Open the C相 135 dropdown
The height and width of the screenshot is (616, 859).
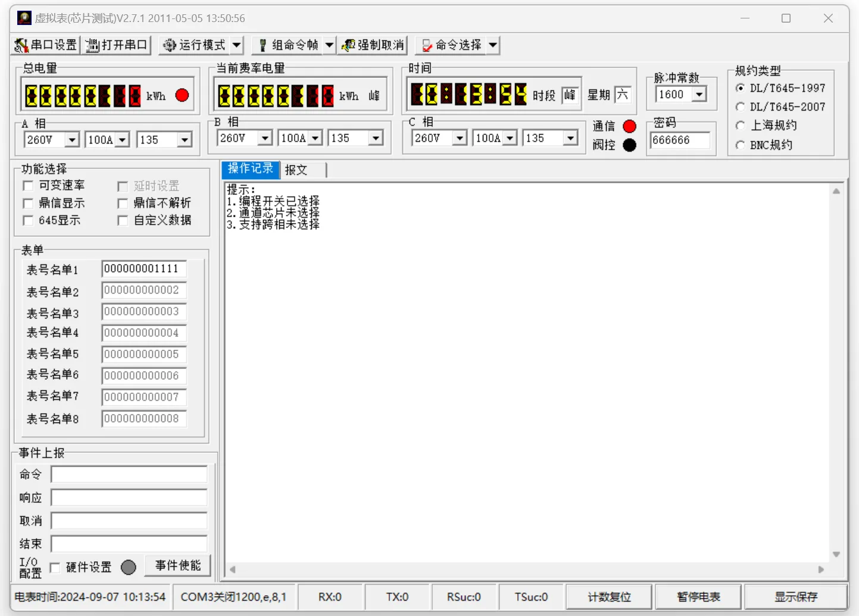point(570,138)
